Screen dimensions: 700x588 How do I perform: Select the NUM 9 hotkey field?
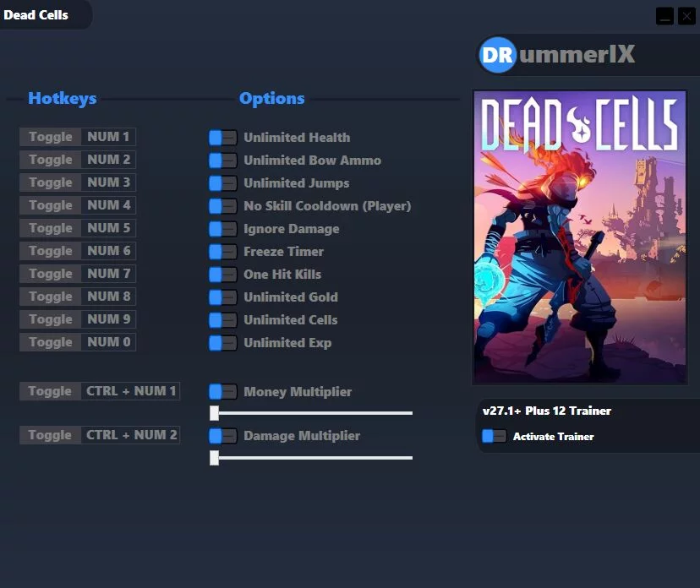(x=108, y=319)
